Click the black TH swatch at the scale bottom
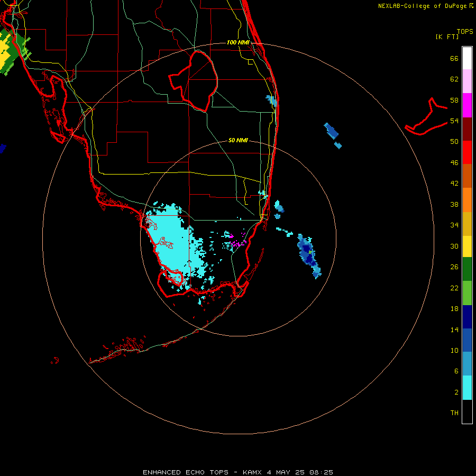This screenshot has width=476, height=476. [467, 411]
